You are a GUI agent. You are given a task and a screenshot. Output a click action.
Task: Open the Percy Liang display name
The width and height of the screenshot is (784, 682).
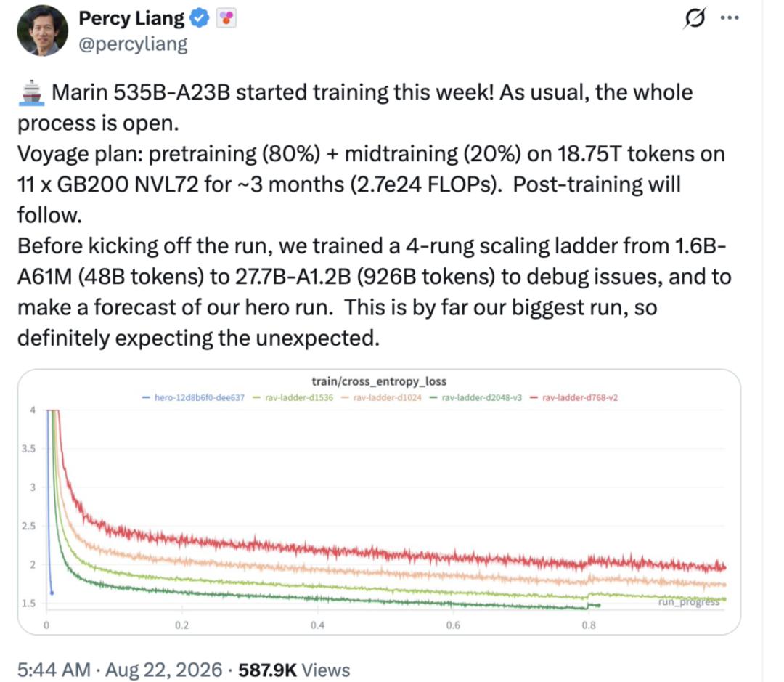(x=131, y=18)
